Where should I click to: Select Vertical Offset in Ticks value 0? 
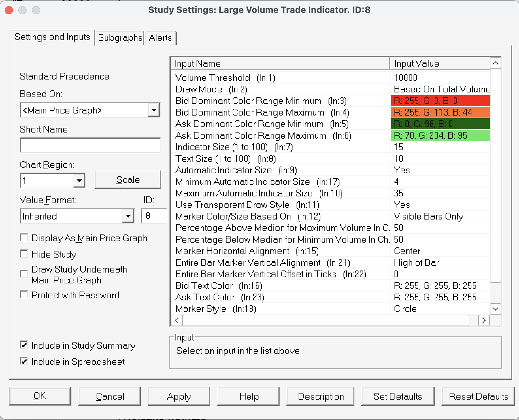pos(396,274)
